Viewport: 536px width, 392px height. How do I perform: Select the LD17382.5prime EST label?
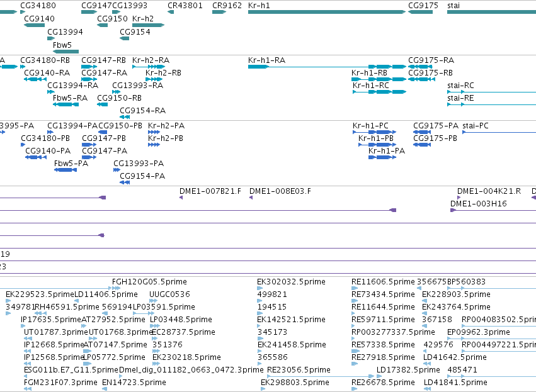408,370
